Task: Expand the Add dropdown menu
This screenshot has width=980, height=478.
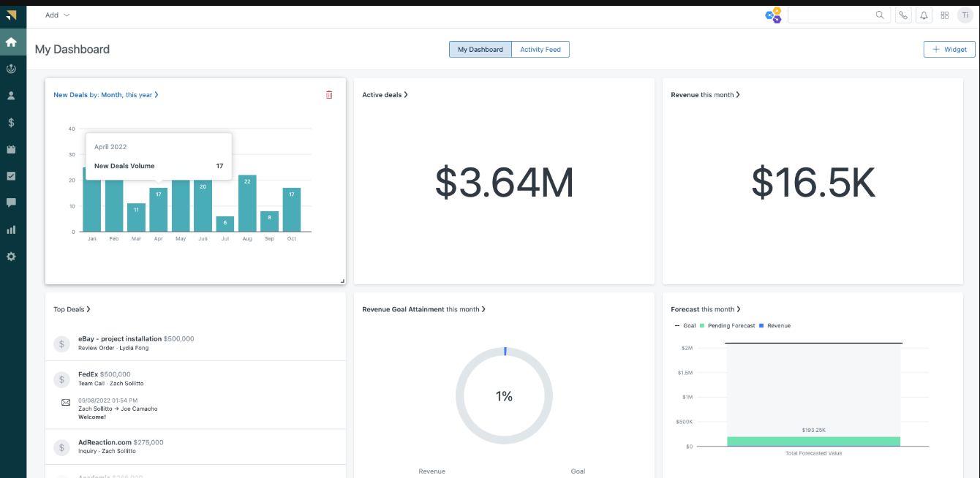Action: point(58,15)
